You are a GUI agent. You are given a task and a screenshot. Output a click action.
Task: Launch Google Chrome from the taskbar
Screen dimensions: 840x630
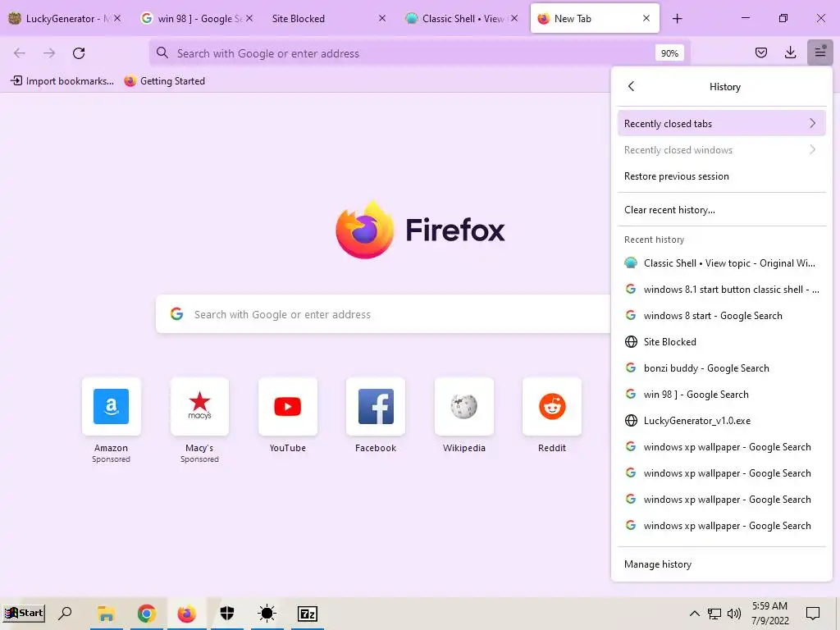pyautogui.click(x=146, y=614)
